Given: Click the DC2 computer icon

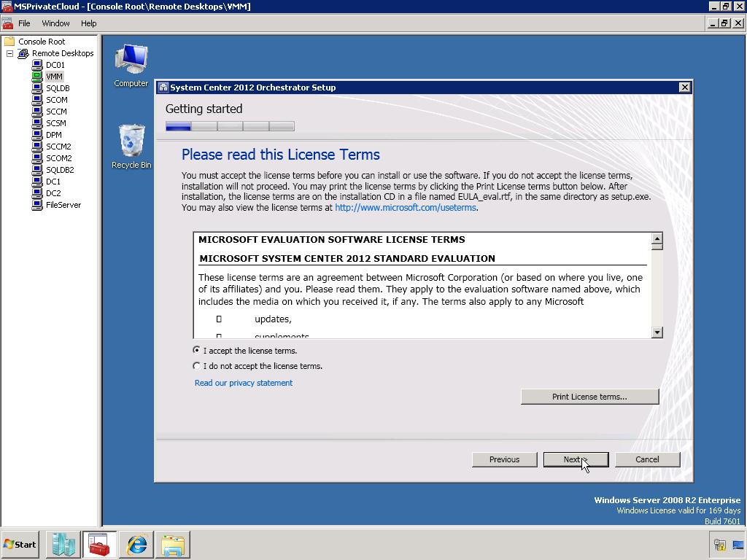Looking at the screenshot, I should 37,192.
